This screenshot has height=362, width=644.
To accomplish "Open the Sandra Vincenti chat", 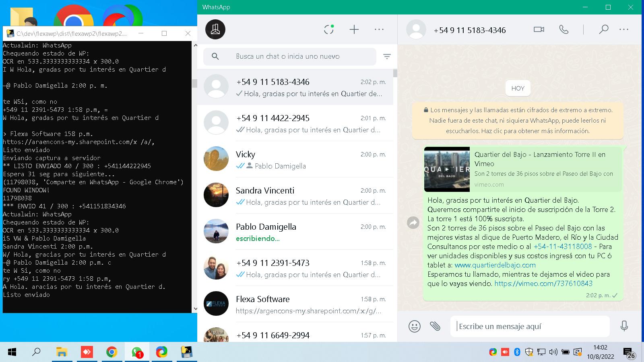I will pos(295,195).
